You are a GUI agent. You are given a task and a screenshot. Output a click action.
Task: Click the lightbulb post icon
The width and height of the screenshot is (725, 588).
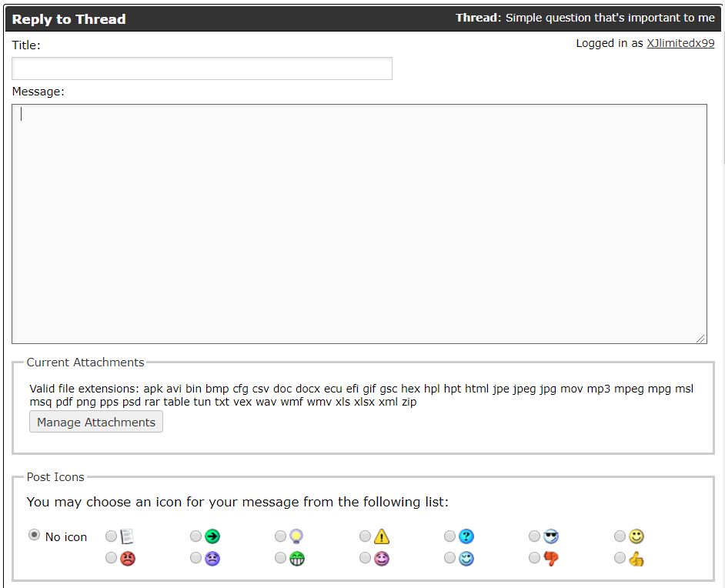(x=297, y=536)
